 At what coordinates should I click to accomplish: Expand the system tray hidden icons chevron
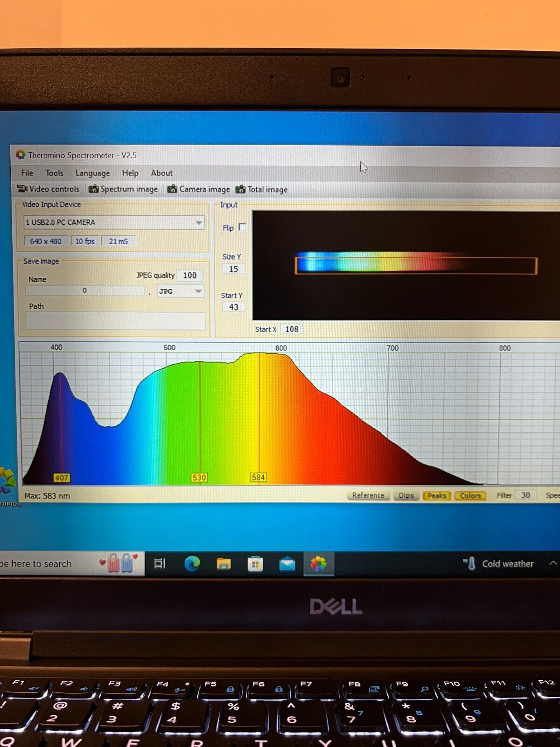coord(553,564)
